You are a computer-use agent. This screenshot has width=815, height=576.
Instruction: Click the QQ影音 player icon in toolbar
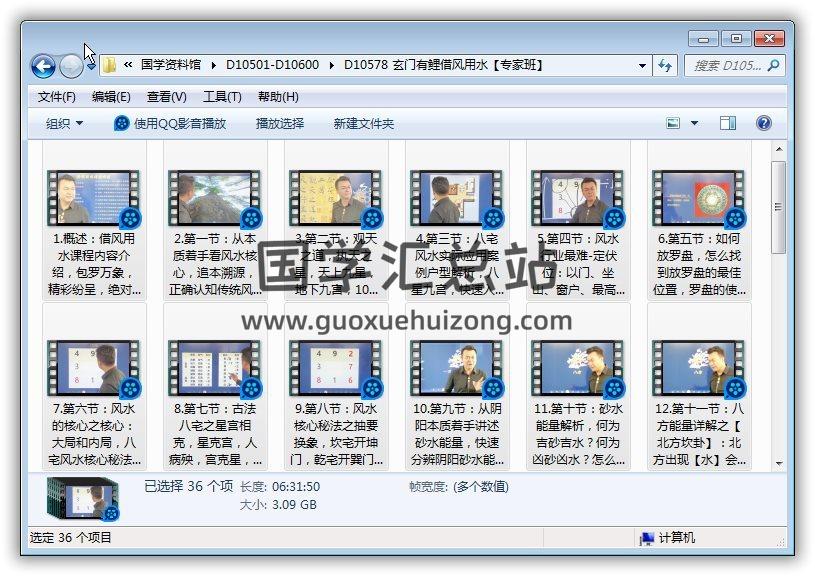point(122,123)
